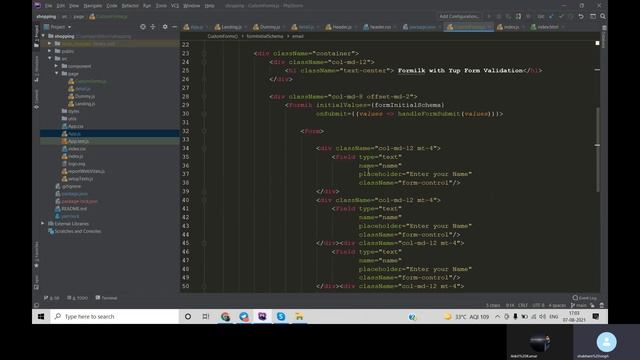Open Task View icon on taskbar
640x360 pixels.
point(206,316)
